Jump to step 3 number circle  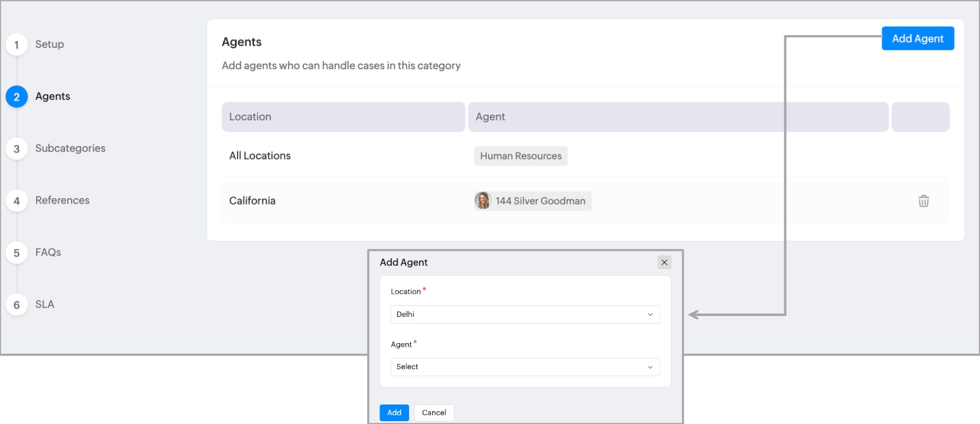click(17, 149)
